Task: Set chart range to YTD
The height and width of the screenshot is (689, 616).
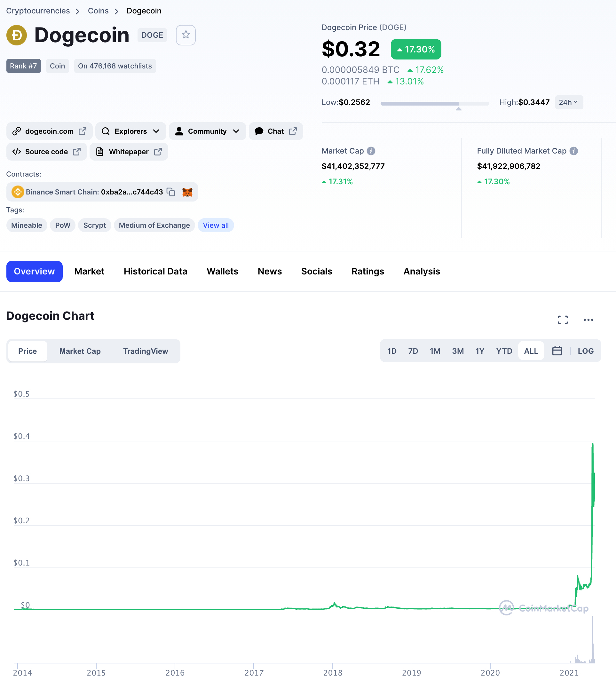Action: [x=504, y=351]
